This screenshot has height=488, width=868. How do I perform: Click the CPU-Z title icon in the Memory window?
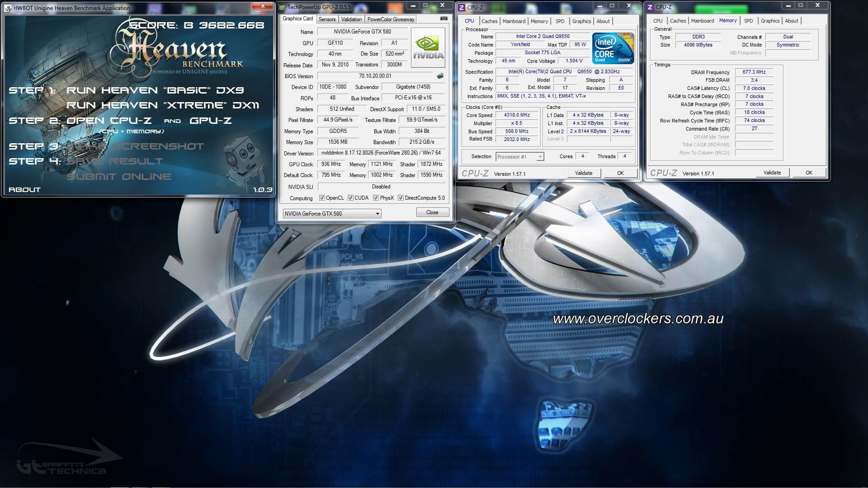pos(650,7)
